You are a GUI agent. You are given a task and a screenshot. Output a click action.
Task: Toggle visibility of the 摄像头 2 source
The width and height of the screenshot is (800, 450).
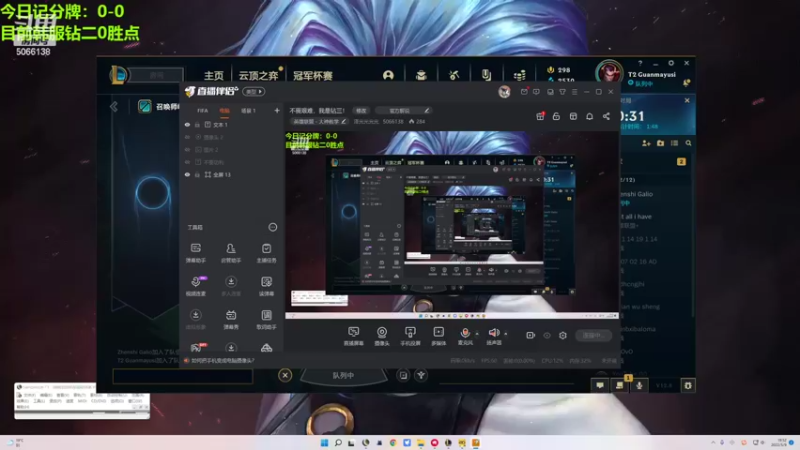pyautogui.click(x=187, y=137)
